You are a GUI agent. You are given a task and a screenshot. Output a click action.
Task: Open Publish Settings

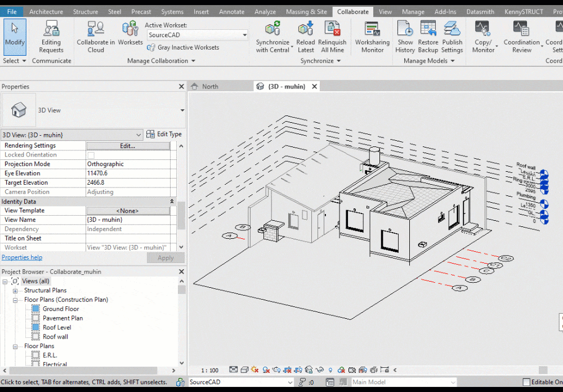click(x=452, y=37)
